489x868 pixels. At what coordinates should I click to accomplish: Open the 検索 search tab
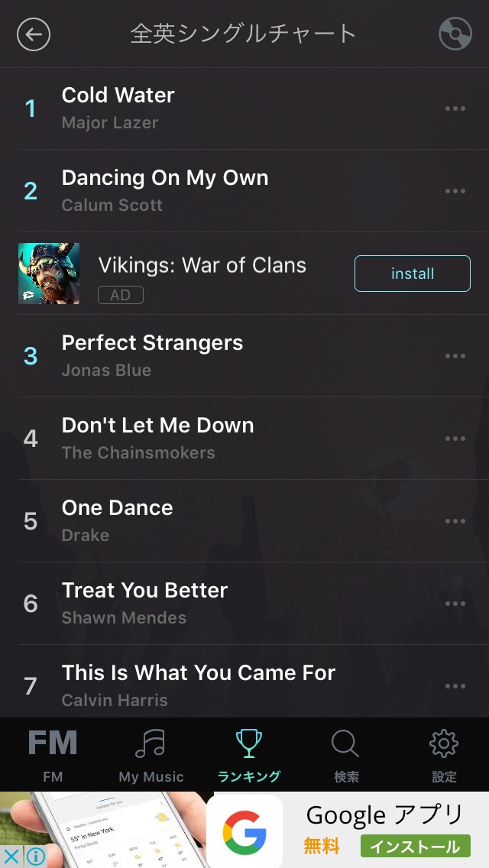click(x=346, y=755)
